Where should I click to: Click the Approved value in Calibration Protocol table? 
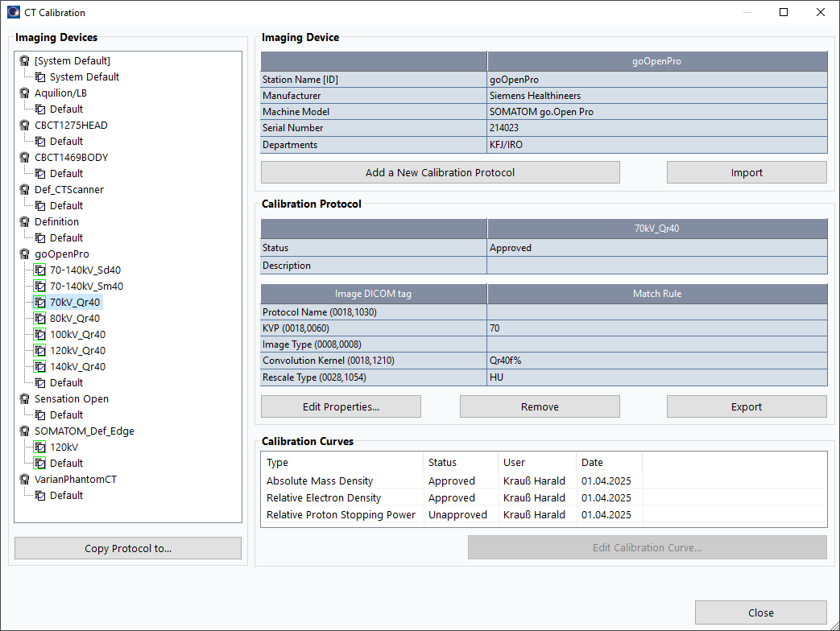[657, 248]
